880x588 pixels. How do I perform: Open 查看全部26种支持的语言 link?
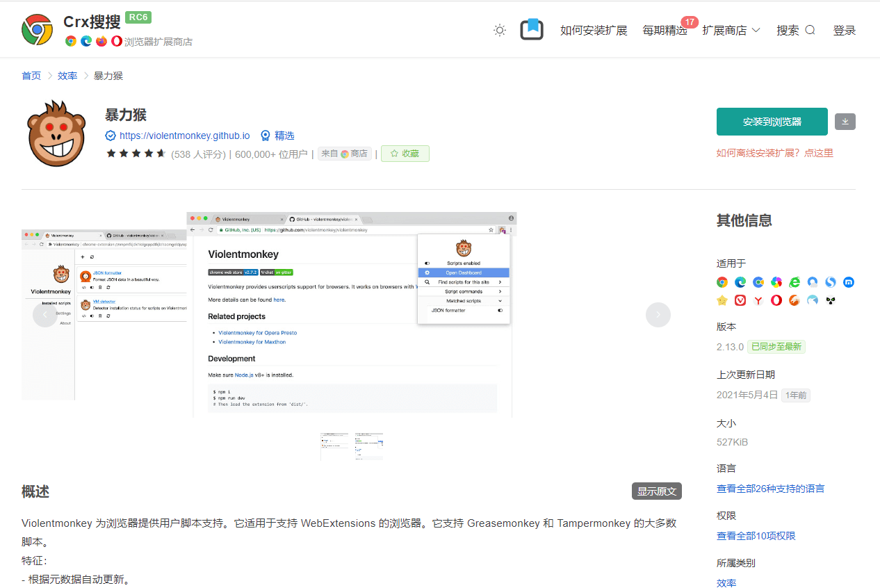(x=771, y=489)
